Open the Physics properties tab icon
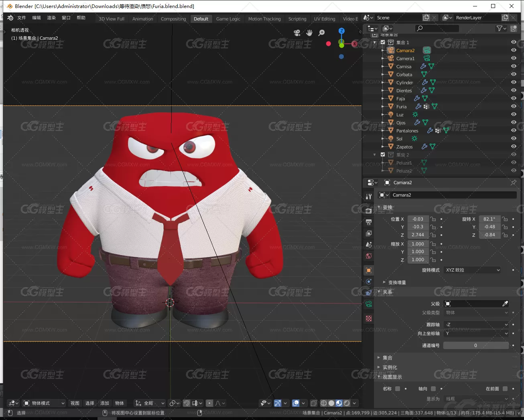The image size is (524, 420). click(x=369, y=282)
